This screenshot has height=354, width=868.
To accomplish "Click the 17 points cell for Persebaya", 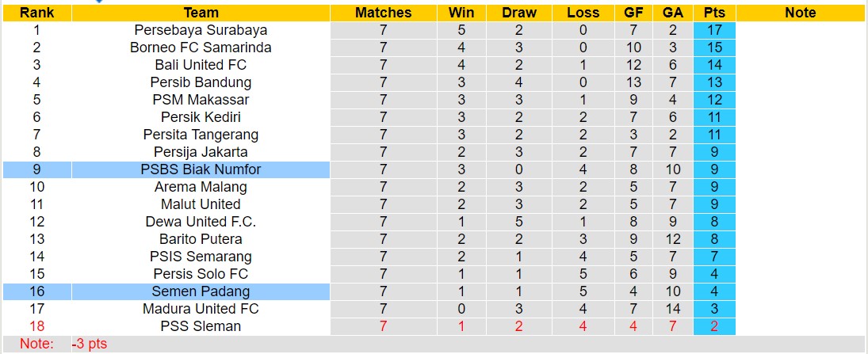I will 714,30.
